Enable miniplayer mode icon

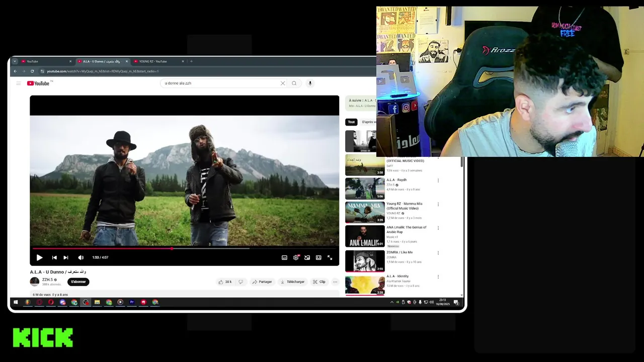click(x=307, y=257)
